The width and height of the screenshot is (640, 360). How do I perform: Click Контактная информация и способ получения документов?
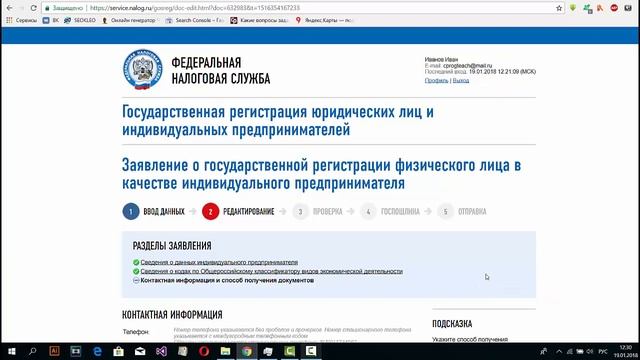point(227,280)
